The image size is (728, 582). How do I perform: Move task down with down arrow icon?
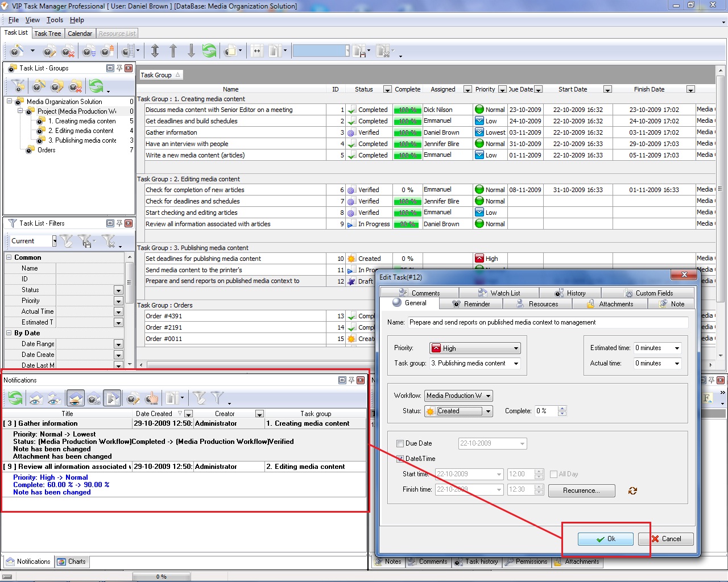tap(191, 51)
